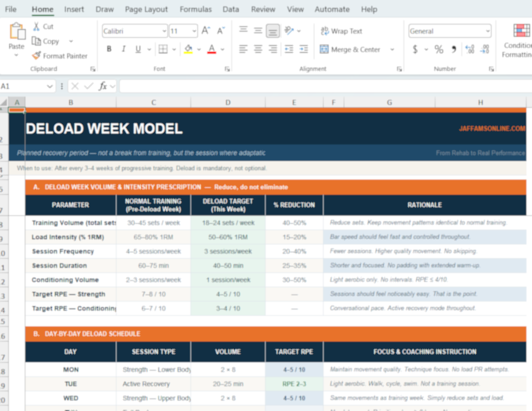Apply the borders icon to the cells
This screenshot has width=532, height=411.
[x=163, y=49]
